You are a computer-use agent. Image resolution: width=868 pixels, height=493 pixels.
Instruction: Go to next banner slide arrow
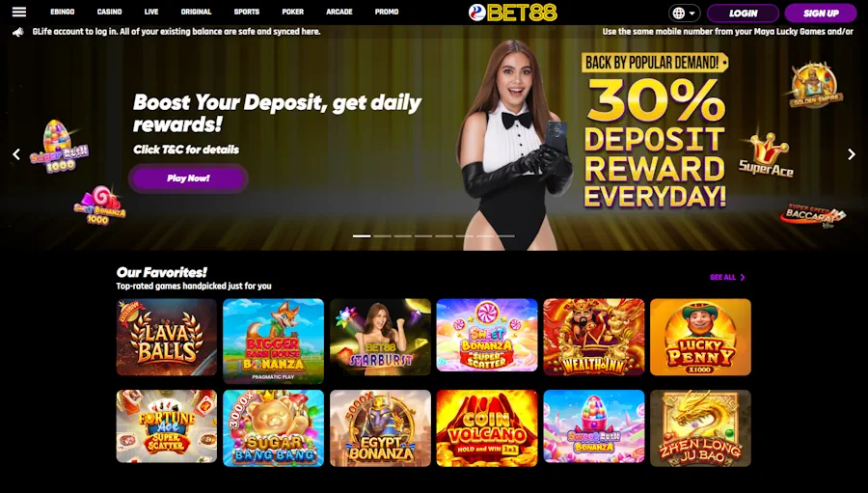click(x=852, y=154)
